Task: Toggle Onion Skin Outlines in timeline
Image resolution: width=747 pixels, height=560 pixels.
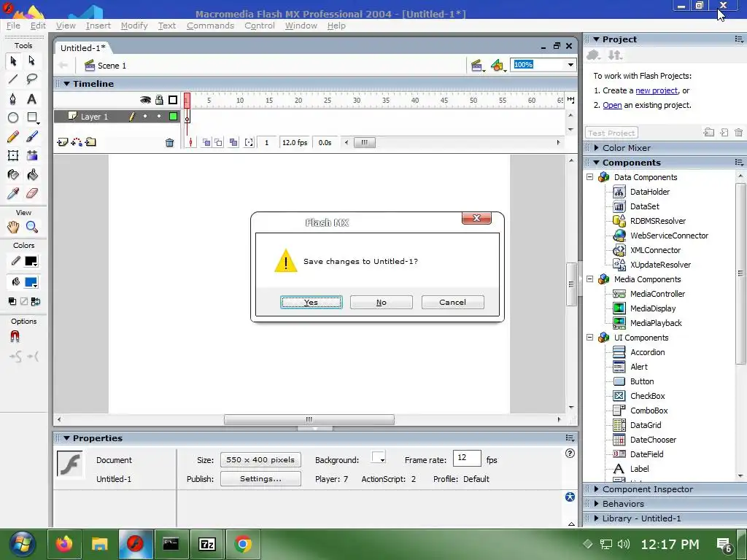Action: pyautogui.click(x=218, y=142)
